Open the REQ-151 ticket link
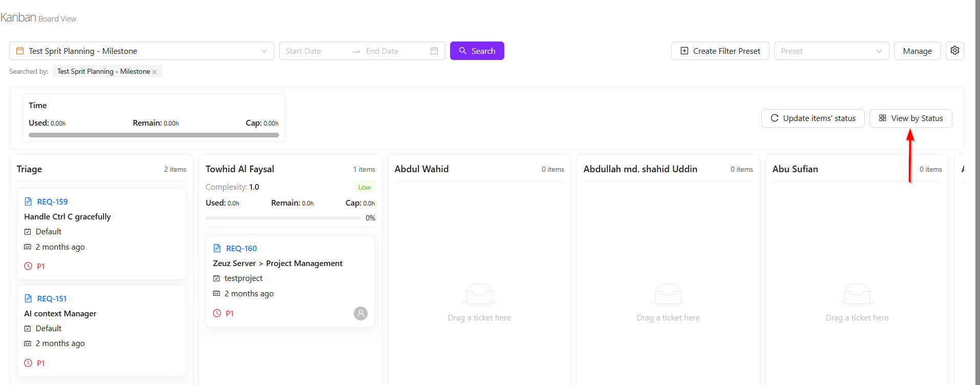Viewport: 980px width, 385px height. [52, 298]
